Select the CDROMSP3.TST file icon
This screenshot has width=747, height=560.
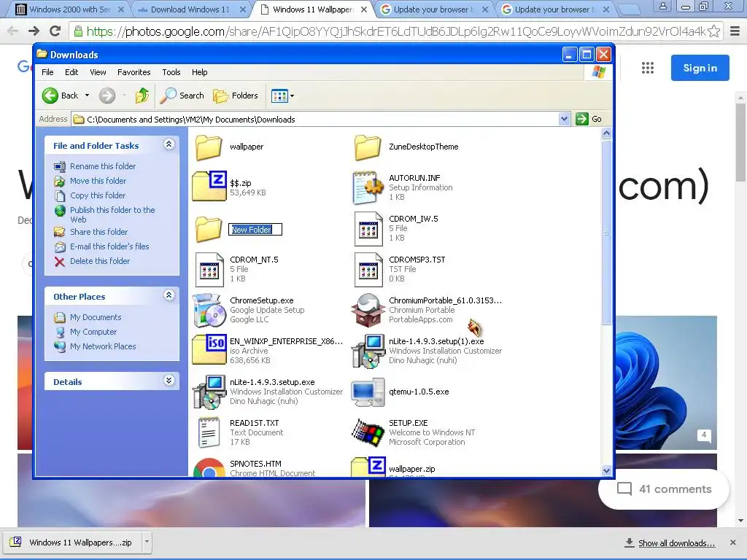click(368, 270)
